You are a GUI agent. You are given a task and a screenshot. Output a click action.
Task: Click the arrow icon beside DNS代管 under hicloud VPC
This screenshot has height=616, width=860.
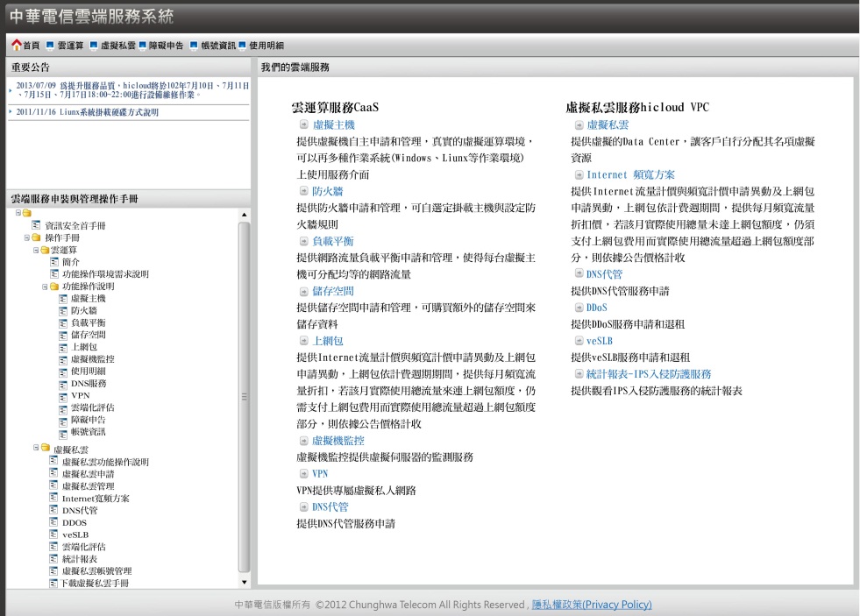[x=579, y=273]
